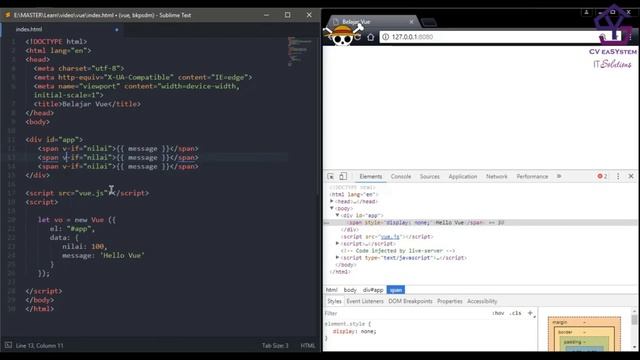Switch to the Network tab in DevTools
The height and width of the screenshot is (360, 640).
coord(497,176)
